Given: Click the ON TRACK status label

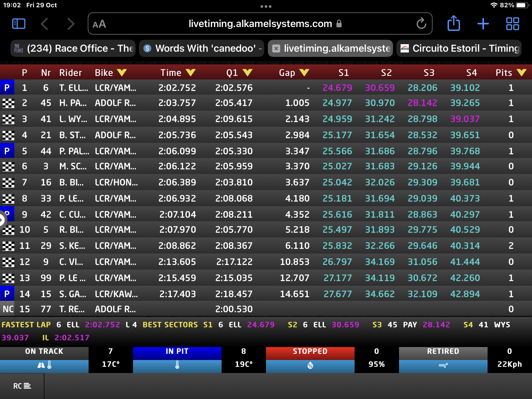Looking at the screenshot, I should [44, 351].
